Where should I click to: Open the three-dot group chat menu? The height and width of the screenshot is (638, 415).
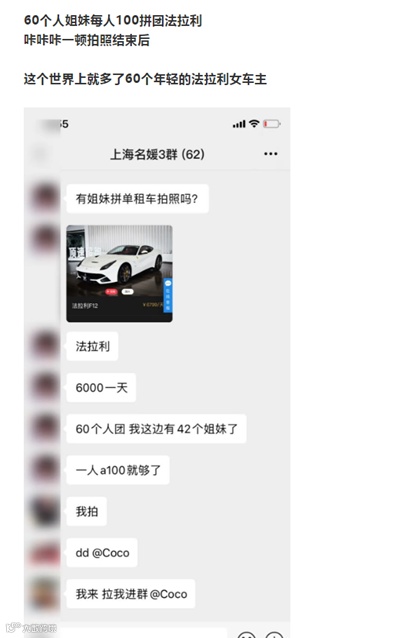click(x=271, y=154)
